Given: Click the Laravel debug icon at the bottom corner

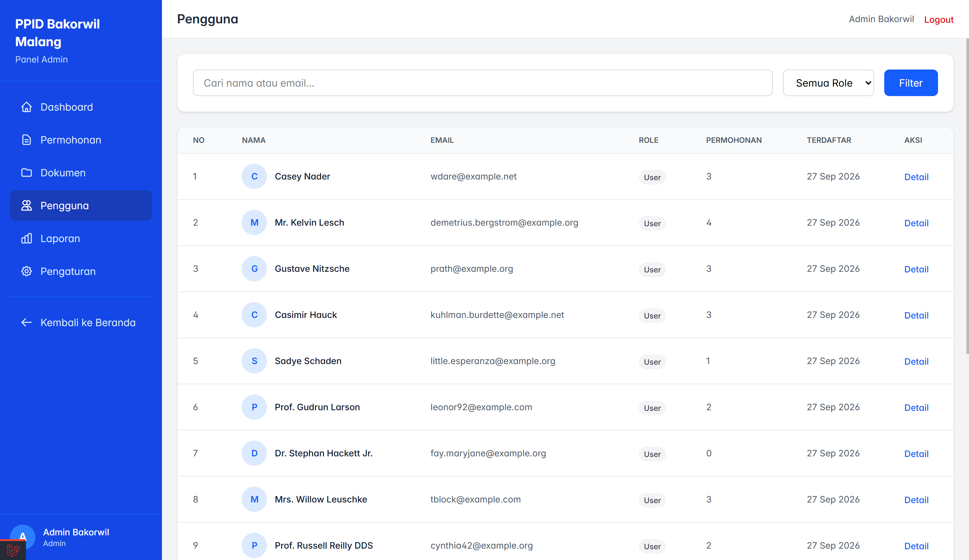Looking at the screenshot, I should tap(13, 550).
